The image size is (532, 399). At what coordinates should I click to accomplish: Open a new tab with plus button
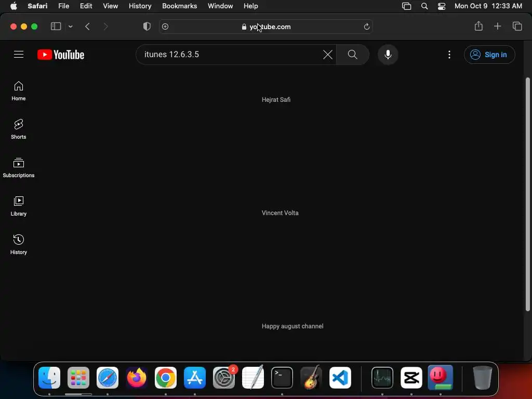pos(497,26)
